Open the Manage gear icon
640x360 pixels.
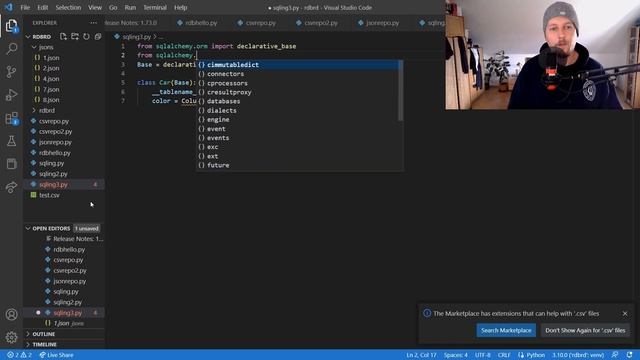(x=11, y=337)
